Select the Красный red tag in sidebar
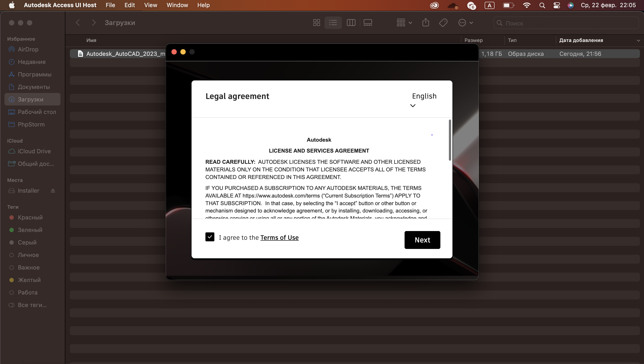Image resolution: width=644 pixels, height=364 pixels. [30, 217]
